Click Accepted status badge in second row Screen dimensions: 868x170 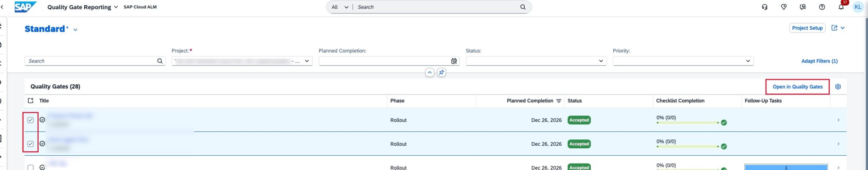579,144
